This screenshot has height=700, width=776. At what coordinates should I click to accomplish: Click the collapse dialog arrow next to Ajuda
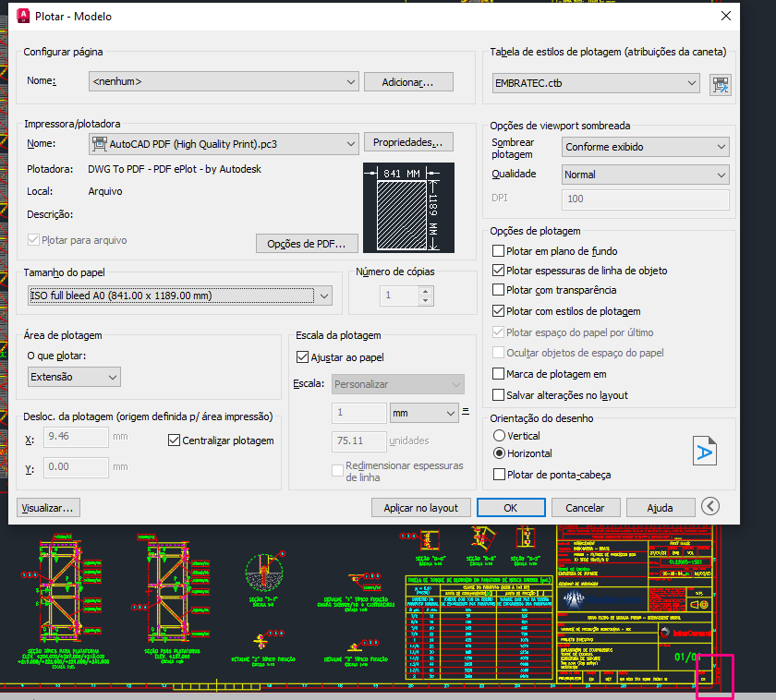pos(709,506)
